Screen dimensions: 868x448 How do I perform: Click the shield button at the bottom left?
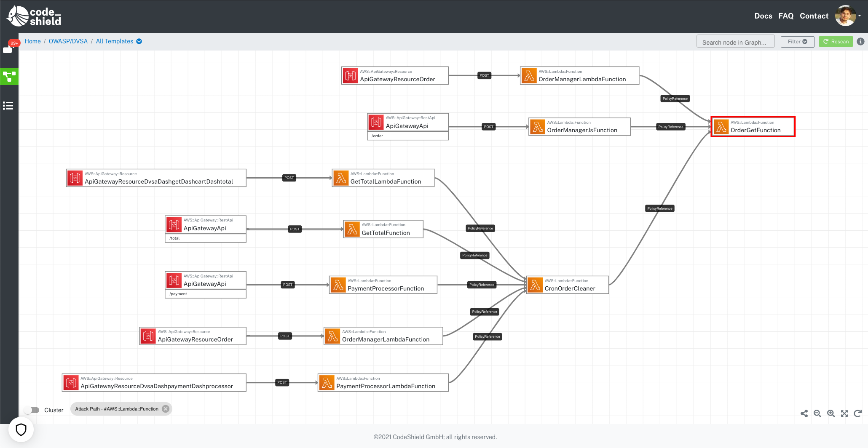[21, 429]
